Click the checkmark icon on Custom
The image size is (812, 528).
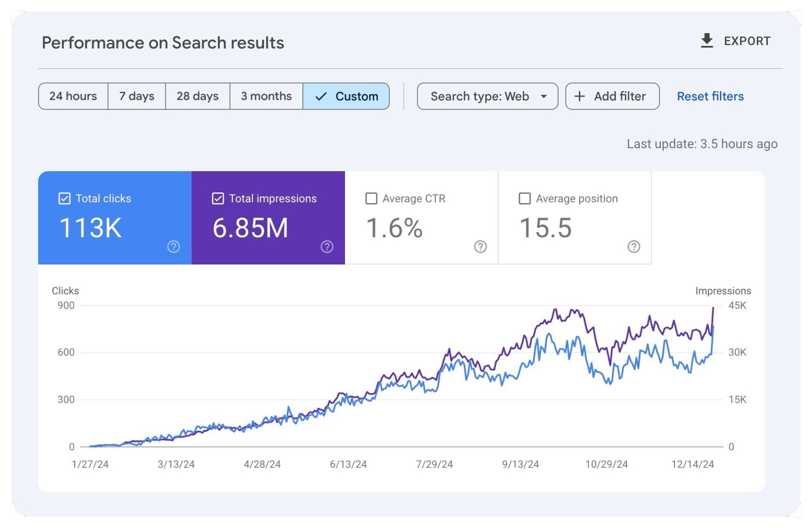[x=321, y=96]
